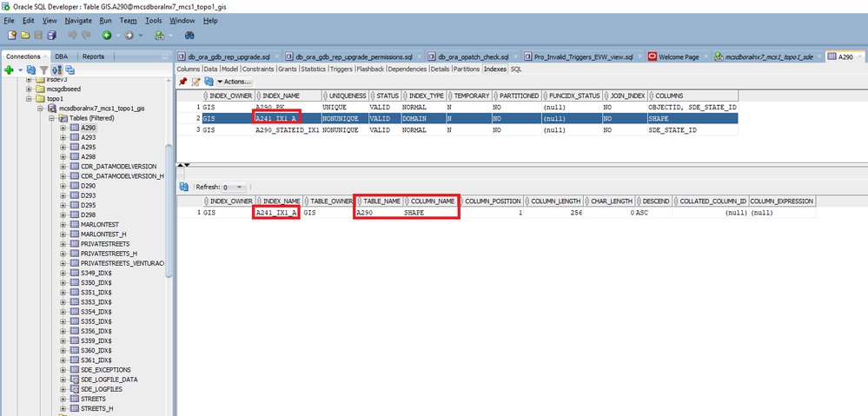Close the Connections tab
This screenshot has height=416, width=868.
[x=47, y=56]
